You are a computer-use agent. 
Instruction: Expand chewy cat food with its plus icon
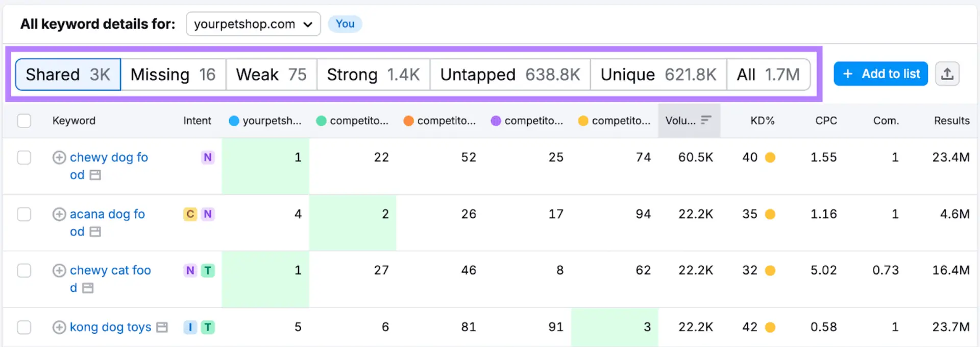pyautogui.click(x=59, y=270)
